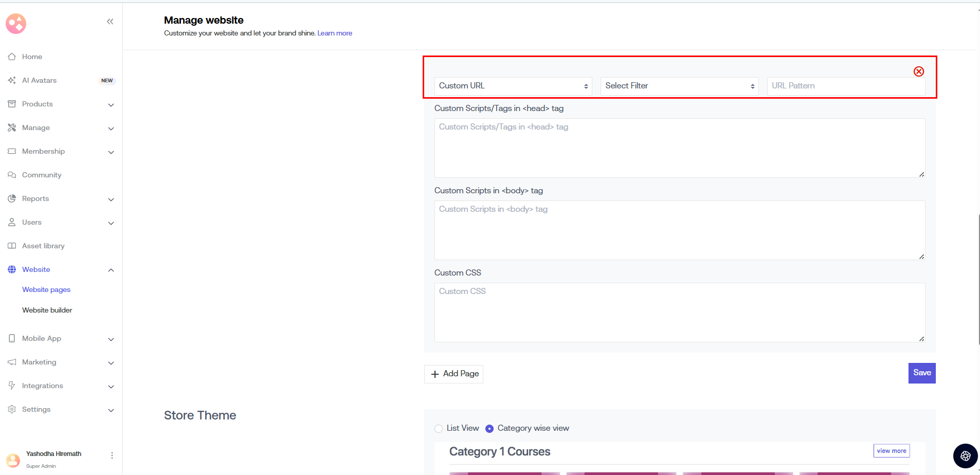Collapse the sidebar with double-chevron icon
980x475 pixels.
pyautogui.click(x=110, y=22)
